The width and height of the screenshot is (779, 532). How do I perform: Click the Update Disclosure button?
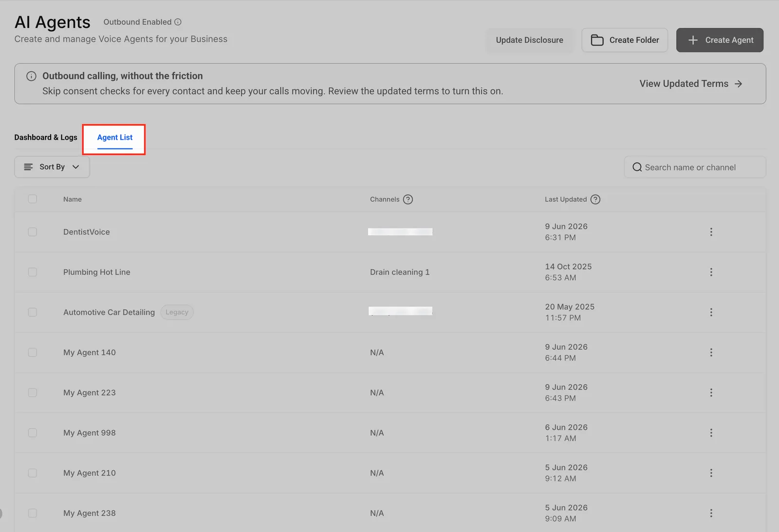tap(530, 40)
